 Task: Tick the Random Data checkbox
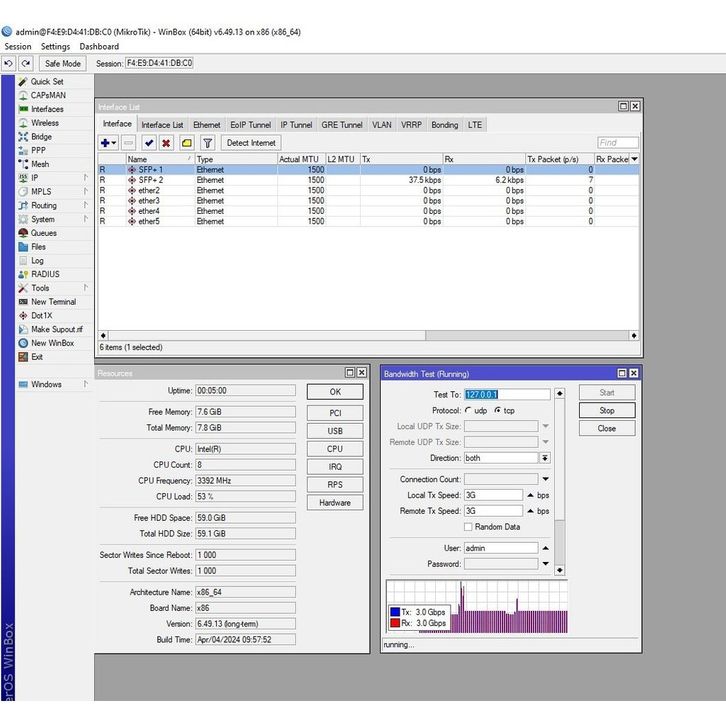(x=468, y=527)
